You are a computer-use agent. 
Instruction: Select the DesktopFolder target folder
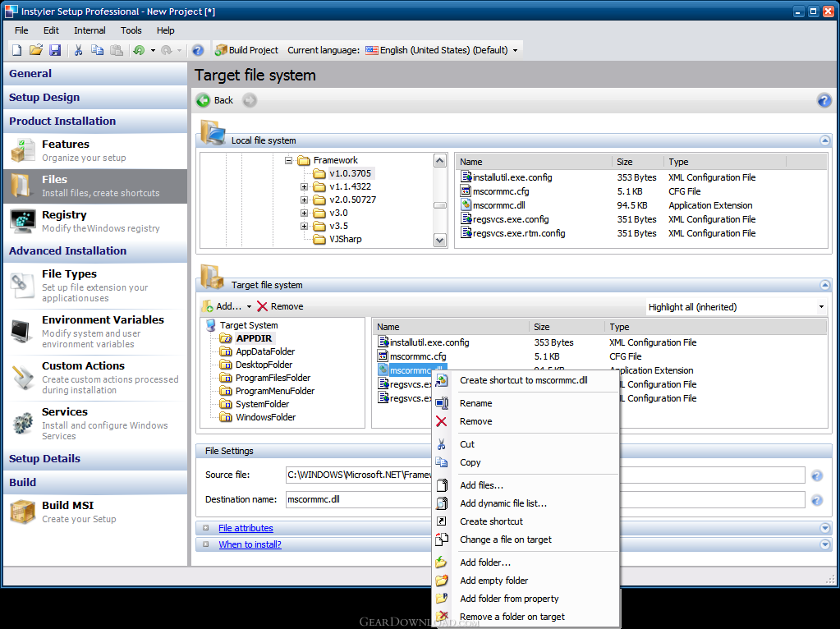(x=255, y=365)
